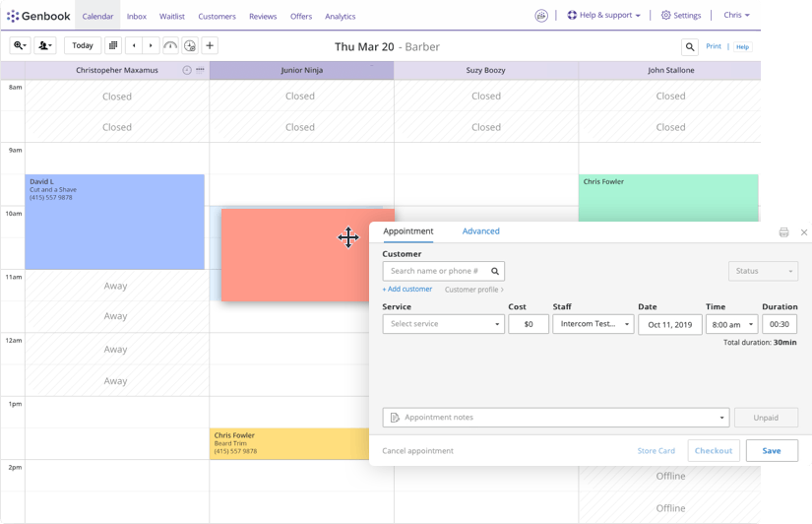Go to the next day arrow
812x524 pixels.
[151, 45]
